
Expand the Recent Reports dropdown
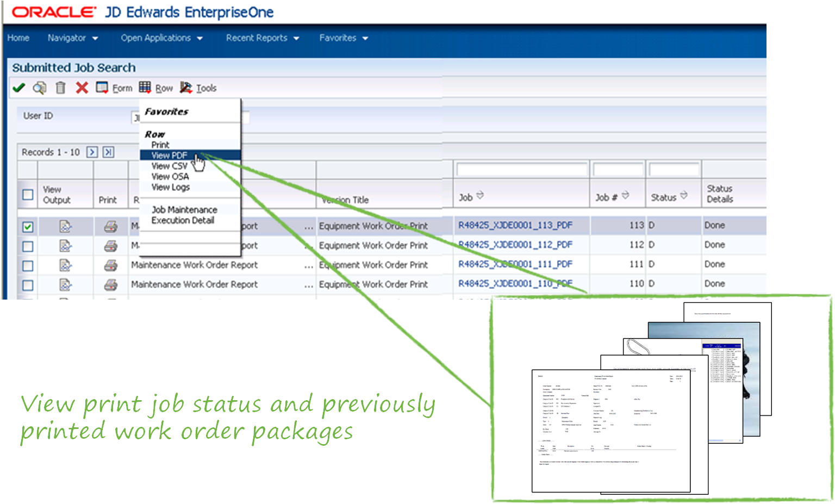[263, 38]
